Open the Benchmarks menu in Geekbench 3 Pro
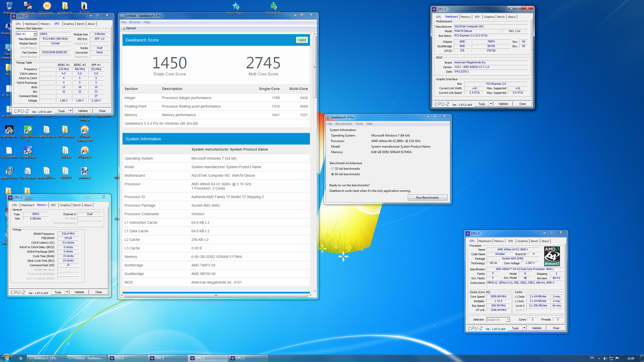The height and width of the screenshot is (362, 644). 343,124
